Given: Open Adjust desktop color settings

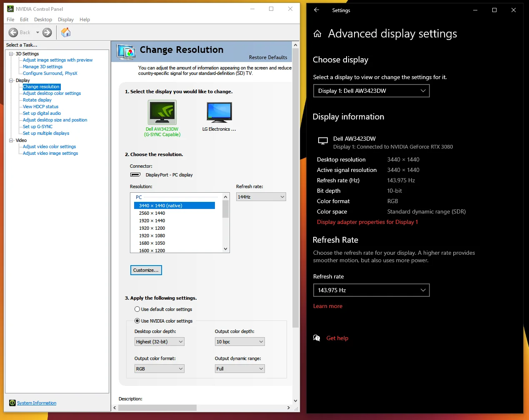Looking at the screenshot, I should (x=52, y=93).
